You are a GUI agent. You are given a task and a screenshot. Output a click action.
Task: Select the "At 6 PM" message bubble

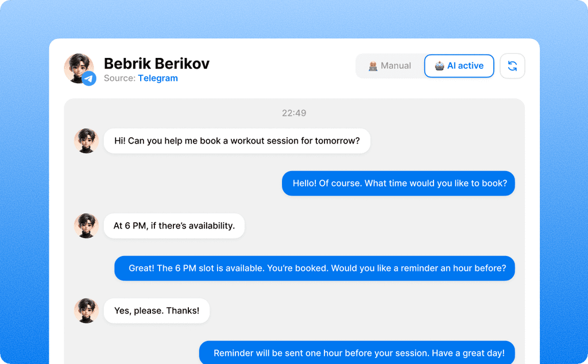[174, 226]
